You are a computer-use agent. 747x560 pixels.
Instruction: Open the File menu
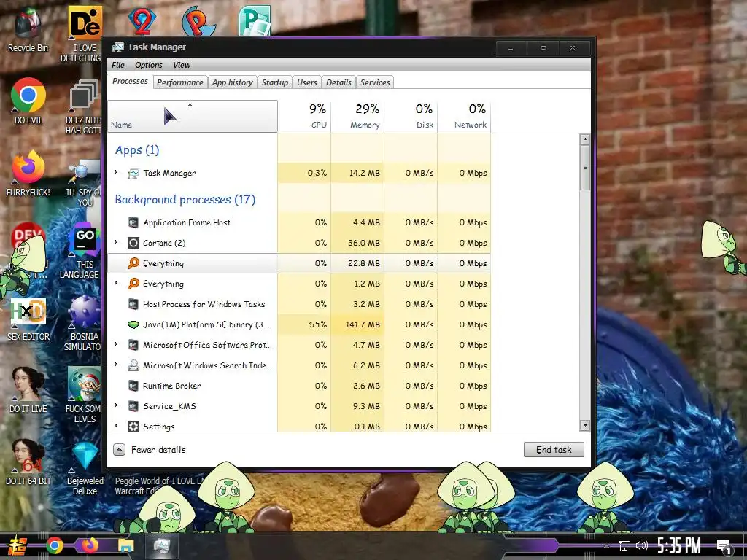(x=117, y=65)
